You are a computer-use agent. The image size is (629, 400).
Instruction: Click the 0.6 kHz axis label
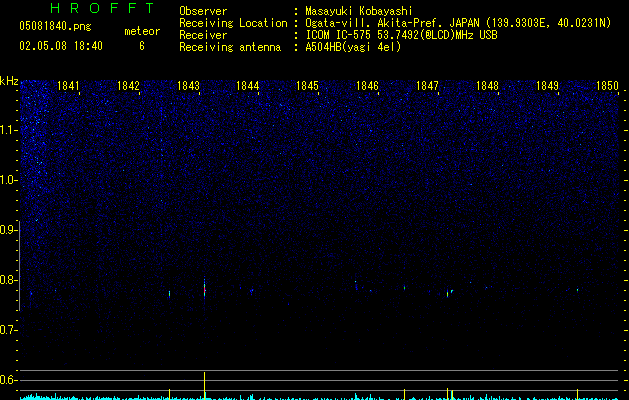(x=9, y=380)
